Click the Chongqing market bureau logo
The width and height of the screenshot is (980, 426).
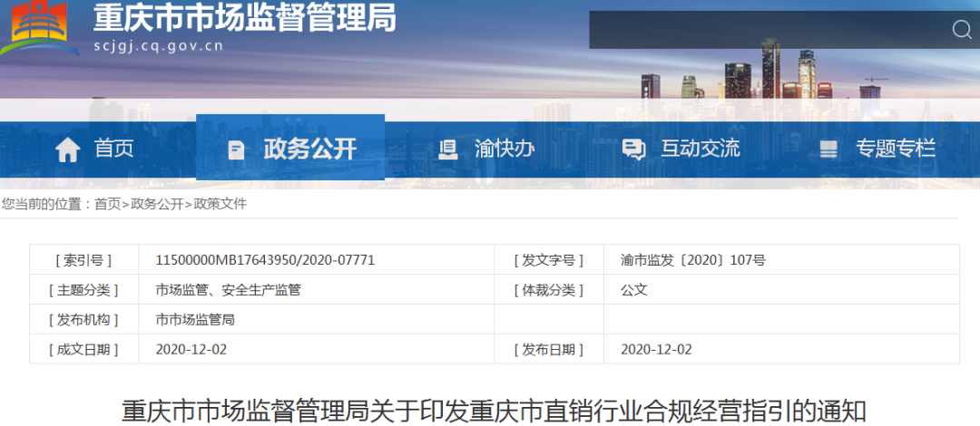click(39, 28)
